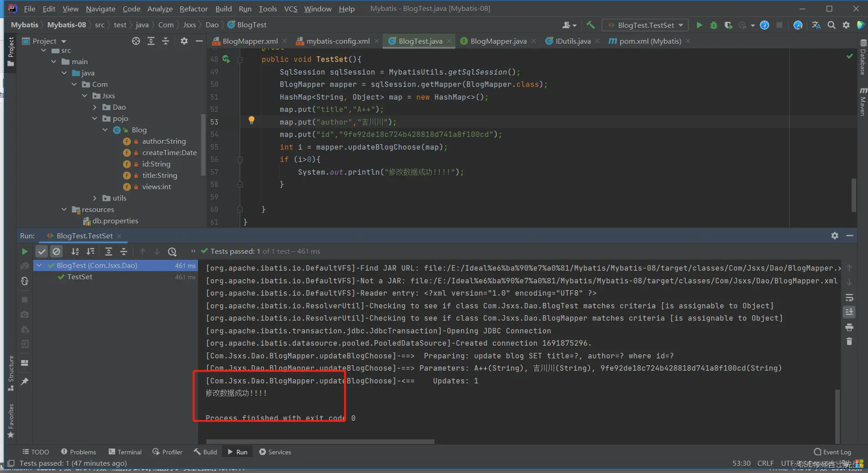Viewport: 868px width, 473px height.
Task: Sort test results alphabetically
Action: pyautogui.click(x=75, y=252)
